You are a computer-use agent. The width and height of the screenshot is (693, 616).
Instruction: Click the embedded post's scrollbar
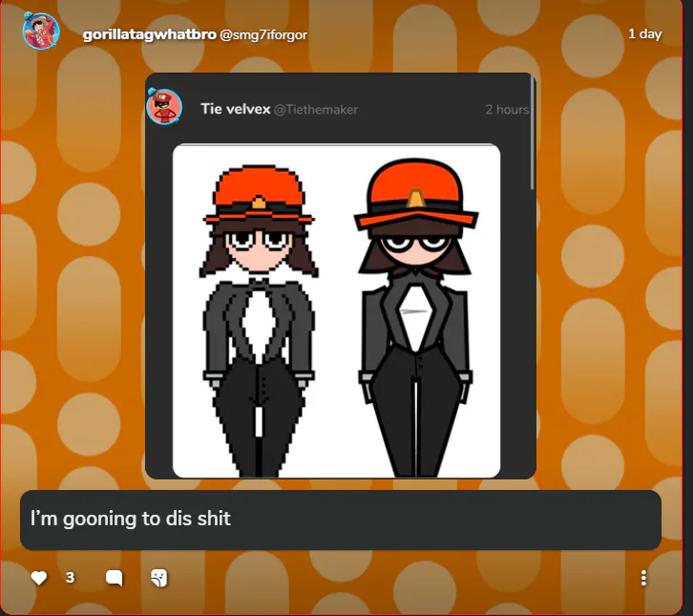tap(533, 133)
